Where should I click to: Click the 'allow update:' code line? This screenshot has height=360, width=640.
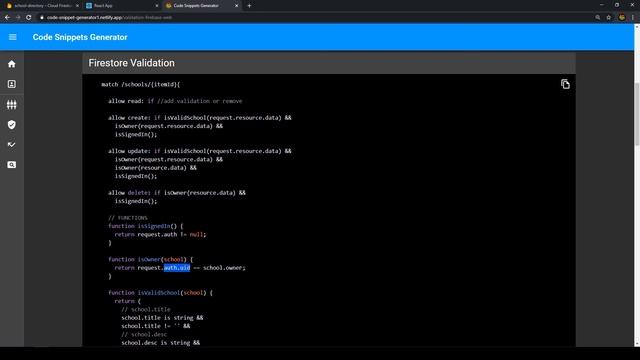point(200,151)
